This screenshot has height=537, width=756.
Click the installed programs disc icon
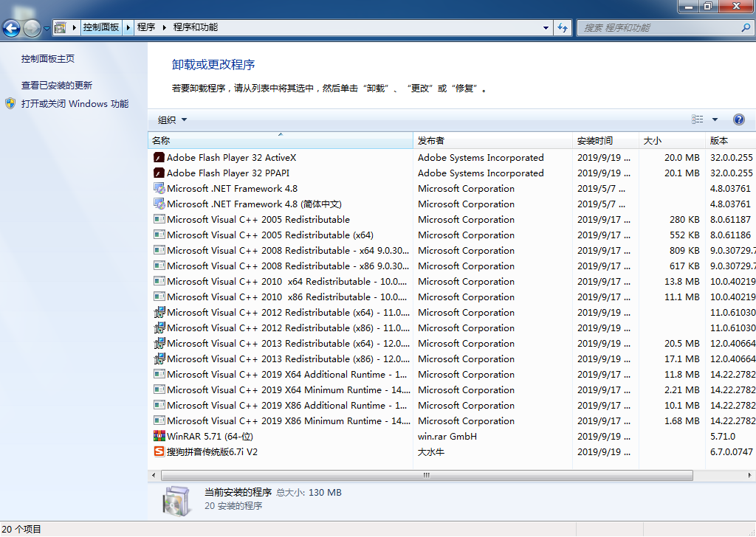click(x=176, y=500)
